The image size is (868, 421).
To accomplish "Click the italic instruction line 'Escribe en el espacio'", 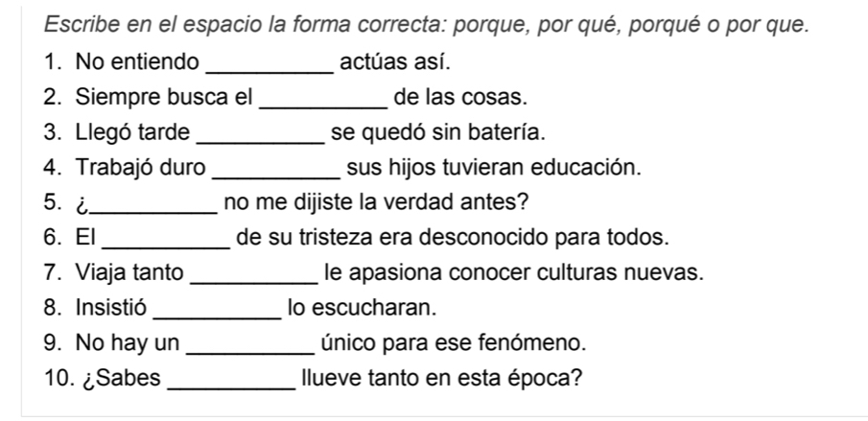I will (x=426, y=24).
